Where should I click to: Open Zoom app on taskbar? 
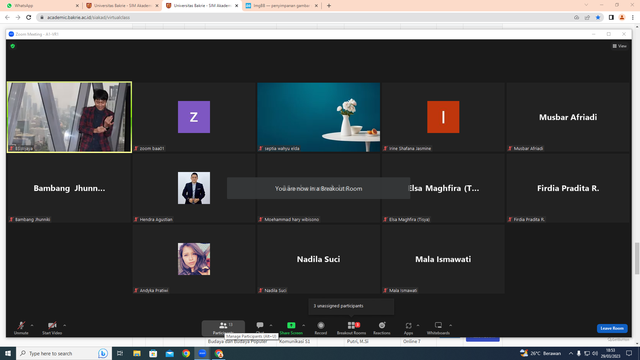coord(202,353)
